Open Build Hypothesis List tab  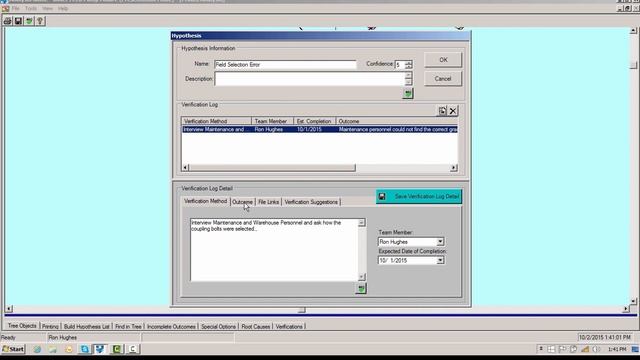click(87, 327)
